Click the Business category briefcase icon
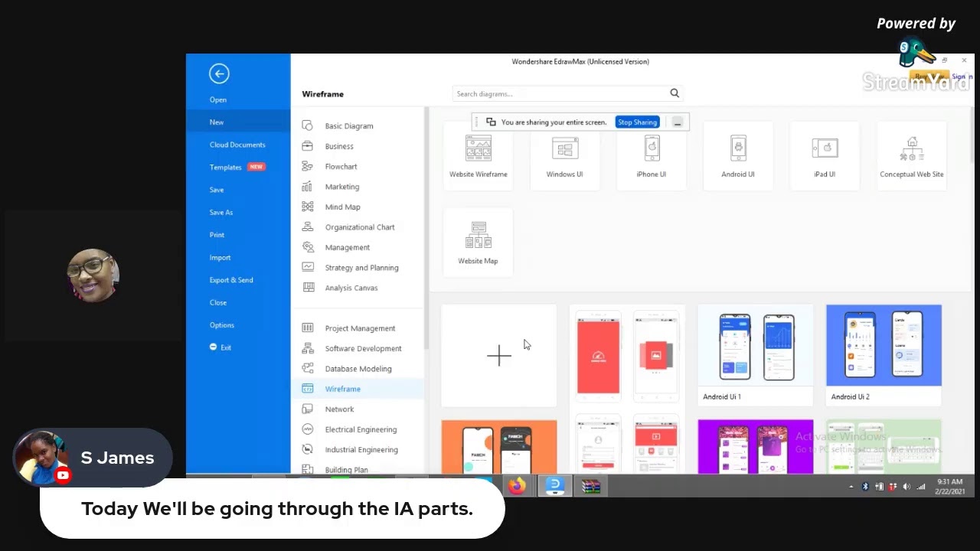Image resolution: width=980 pixels, height=551 pixels. 308,146
